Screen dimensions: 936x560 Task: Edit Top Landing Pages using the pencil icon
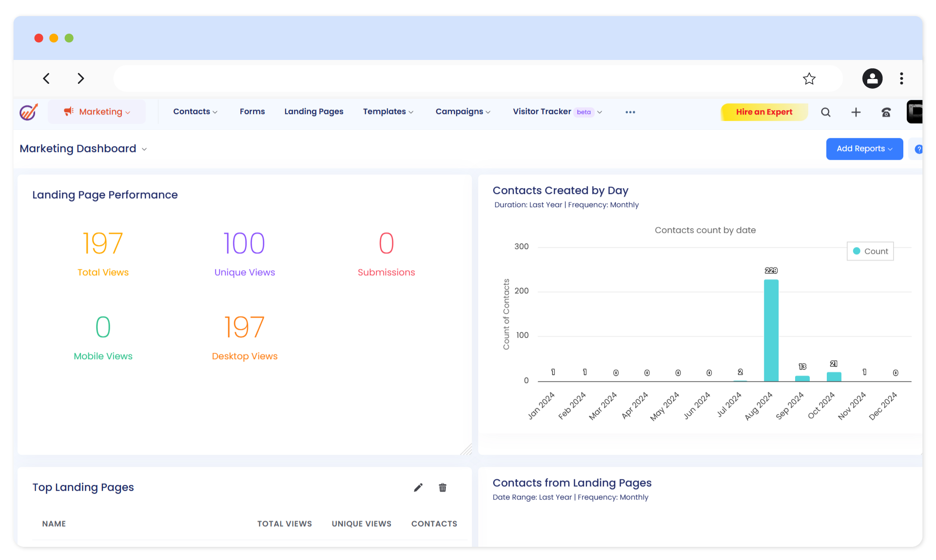(418, 487)
